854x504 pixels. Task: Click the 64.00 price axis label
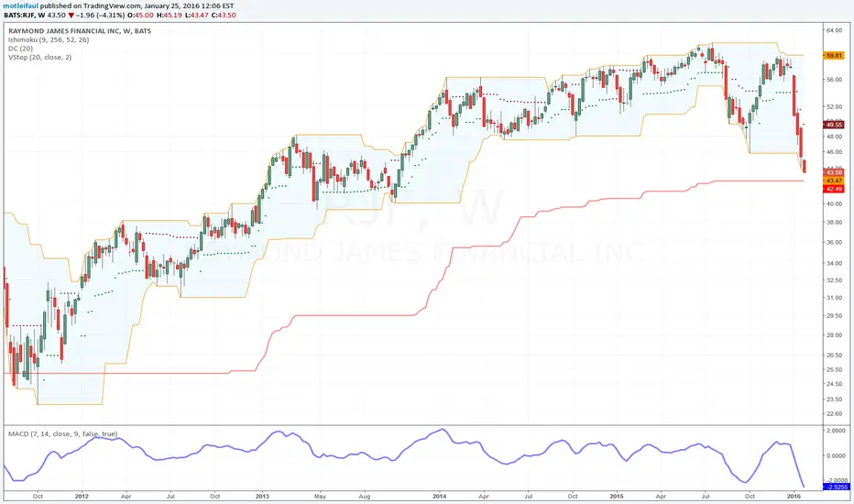834,30
